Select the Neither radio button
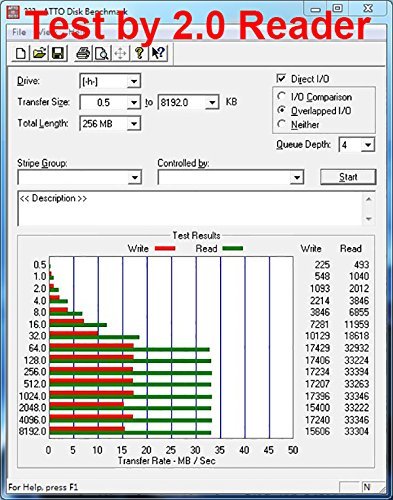The width and height of the screenshot is (393, 500). pos(282,124)
